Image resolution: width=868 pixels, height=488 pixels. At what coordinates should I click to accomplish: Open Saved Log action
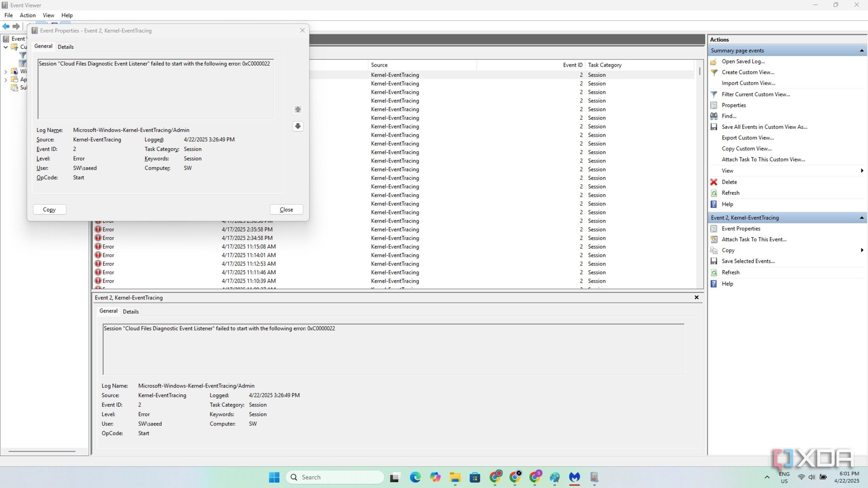743,62
